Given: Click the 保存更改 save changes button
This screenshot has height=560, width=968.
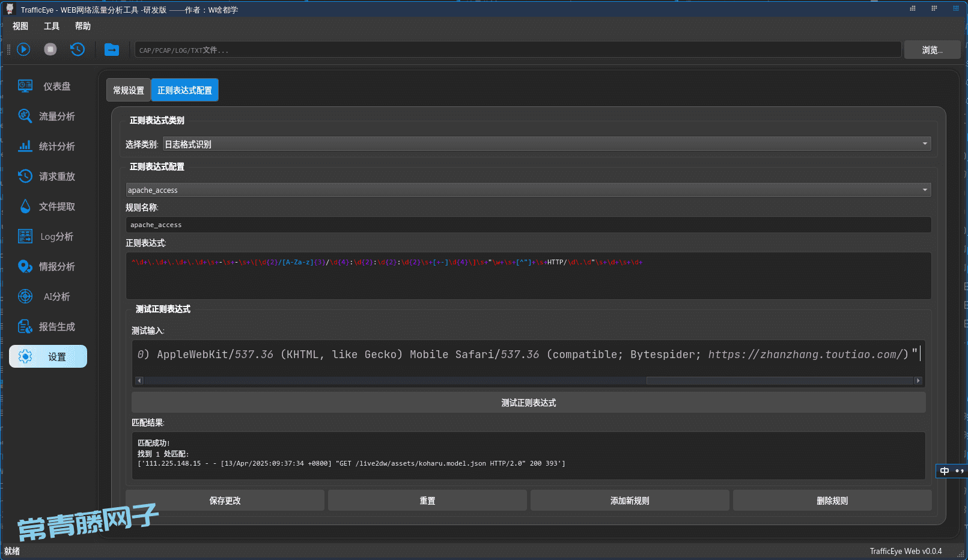Looking at the screenshot, I should point(225,501).
